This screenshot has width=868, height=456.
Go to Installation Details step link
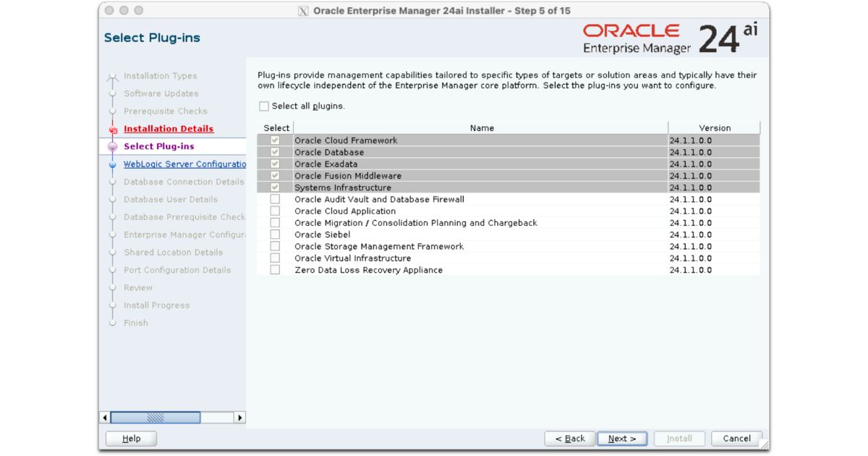[x=169, y=129]
